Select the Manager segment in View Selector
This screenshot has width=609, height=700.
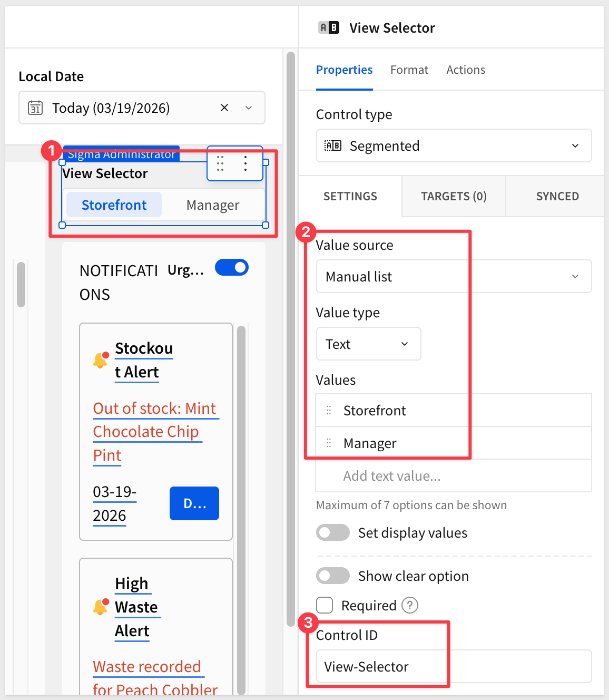[213, 205]
